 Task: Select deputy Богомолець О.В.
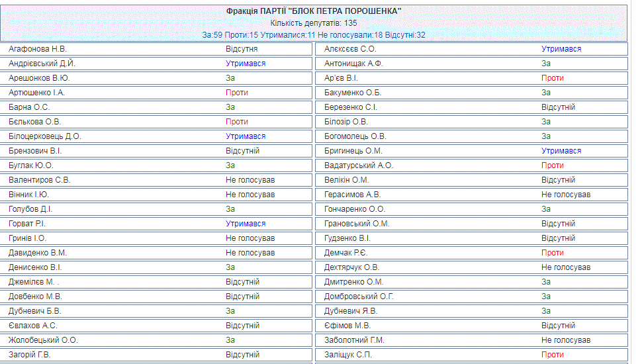[x=355, y=136]
